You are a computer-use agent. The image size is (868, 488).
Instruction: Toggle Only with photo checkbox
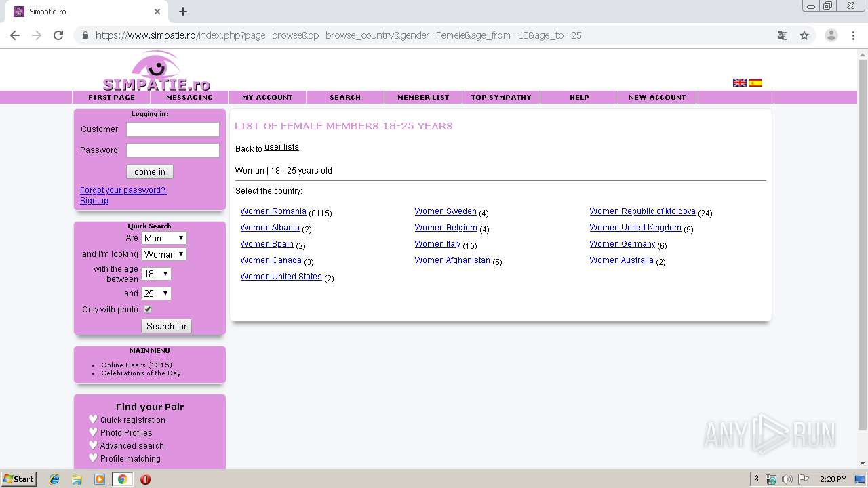[x=148, y=309]
